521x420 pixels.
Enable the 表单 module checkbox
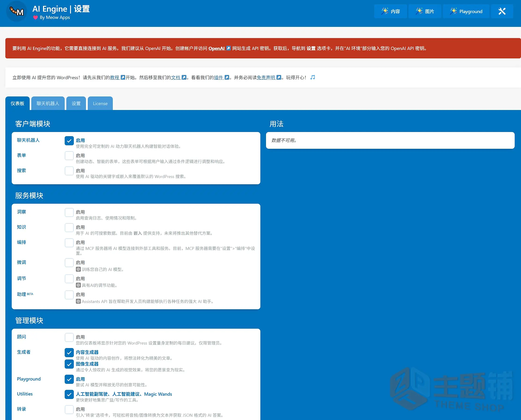69,156
